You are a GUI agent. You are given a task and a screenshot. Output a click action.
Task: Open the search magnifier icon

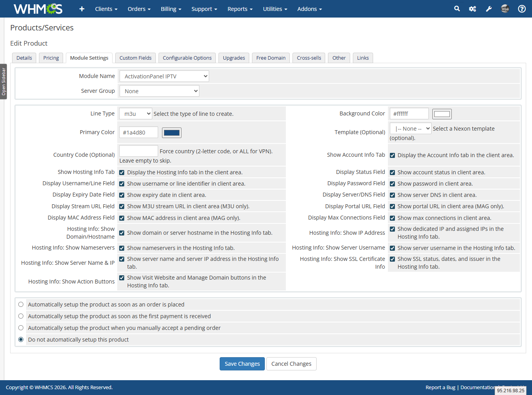(457, 9)
